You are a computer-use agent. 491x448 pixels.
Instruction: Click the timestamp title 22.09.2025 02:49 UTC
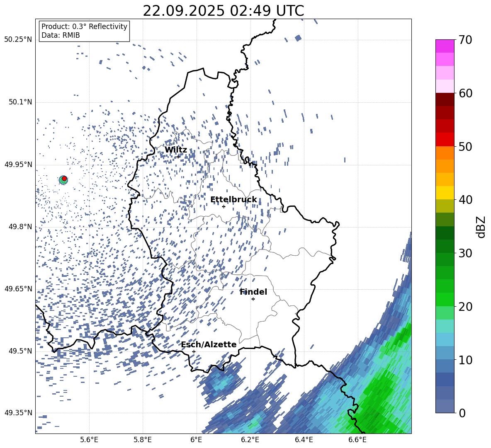(223, 11)
